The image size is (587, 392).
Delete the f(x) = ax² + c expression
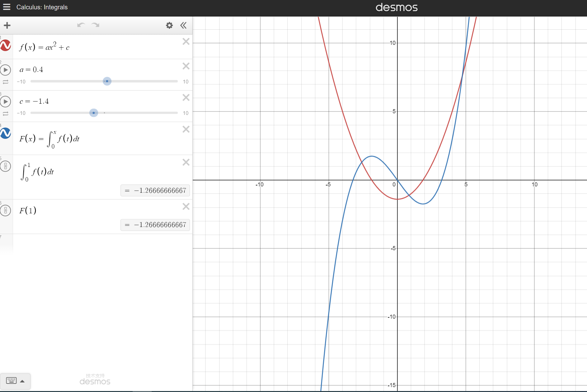[186, 41]
